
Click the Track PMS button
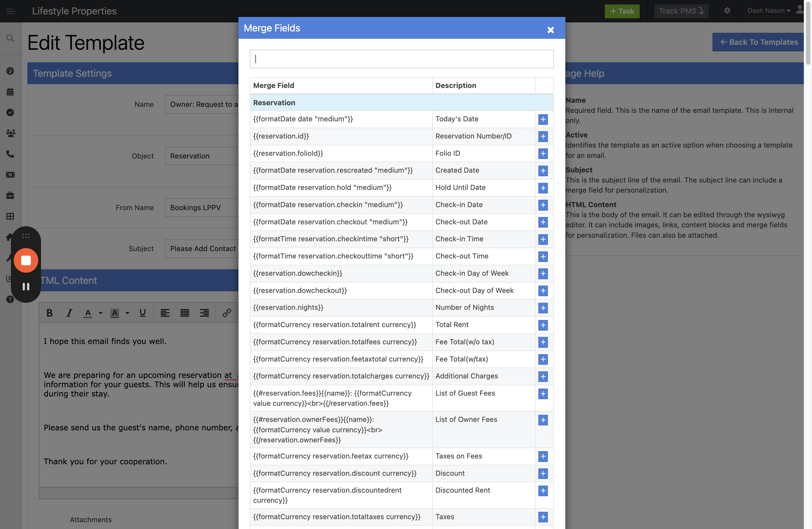point(681,11)
